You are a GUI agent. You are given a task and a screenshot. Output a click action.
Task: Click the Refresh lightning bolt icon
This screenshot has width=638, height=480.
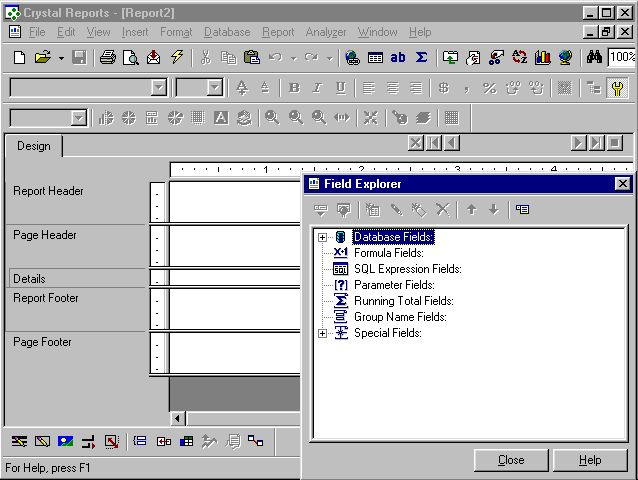click(x=177, y=57)
